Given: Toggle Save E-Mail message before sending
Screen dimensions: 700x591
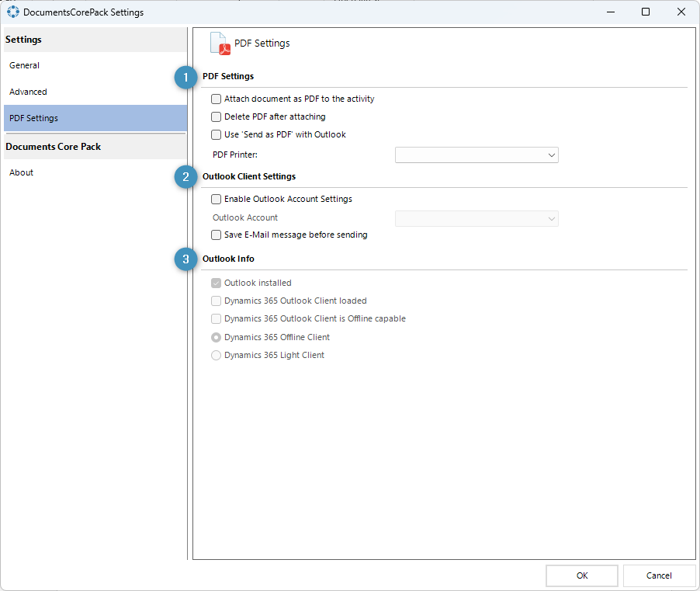Looking at the screenshot, I should [x=216, y=235].
